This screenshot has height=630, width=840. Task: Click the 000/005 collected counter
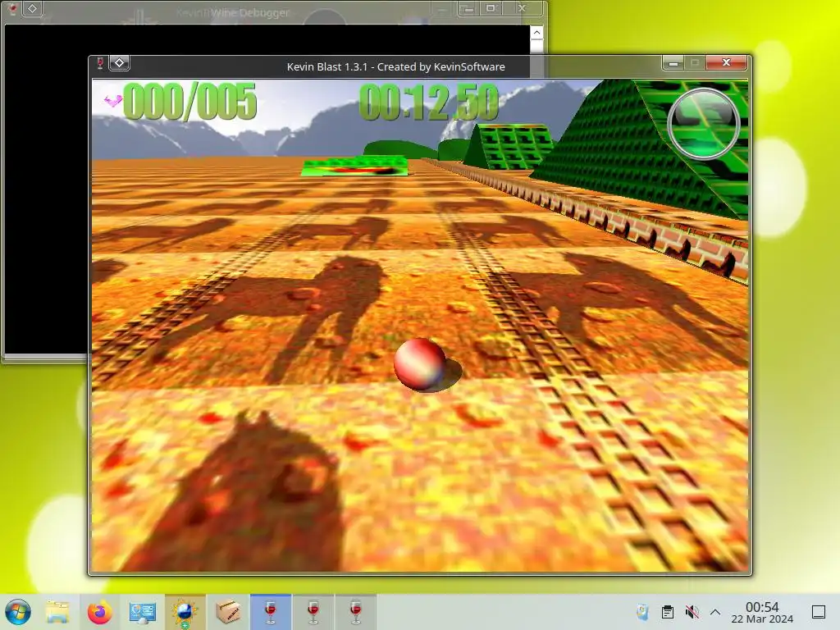pyautogui.click(x=189, y=101)
